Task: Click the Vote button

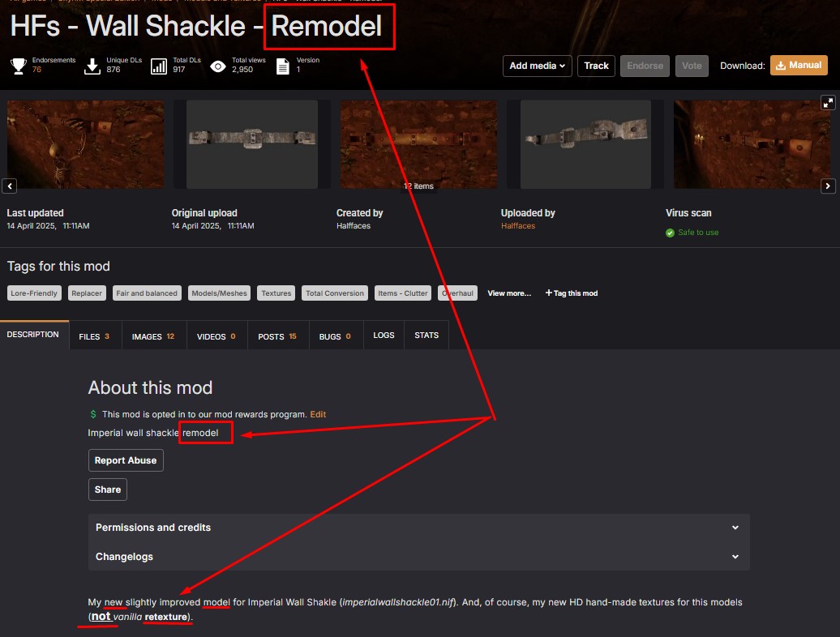Action: (692, 66)
